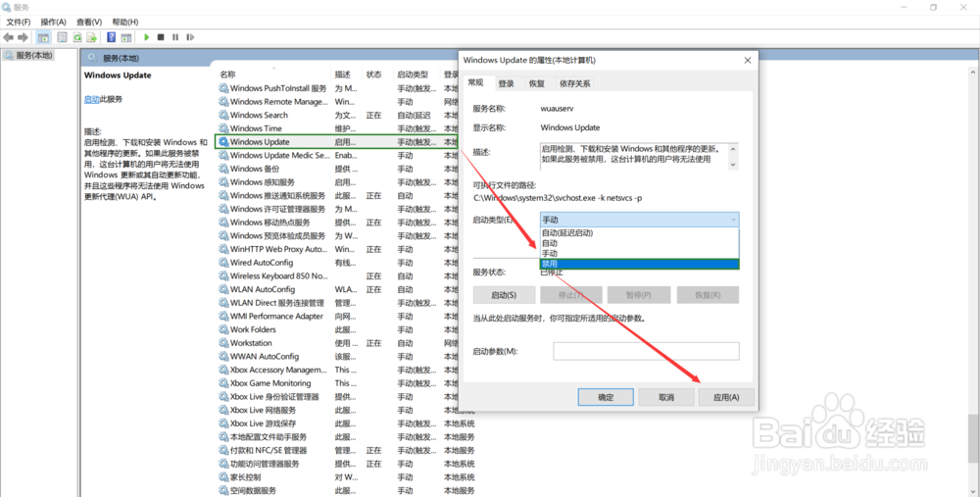Click the 取消 button to cancel
The image size is (980, 497).
tap(666, 397)
